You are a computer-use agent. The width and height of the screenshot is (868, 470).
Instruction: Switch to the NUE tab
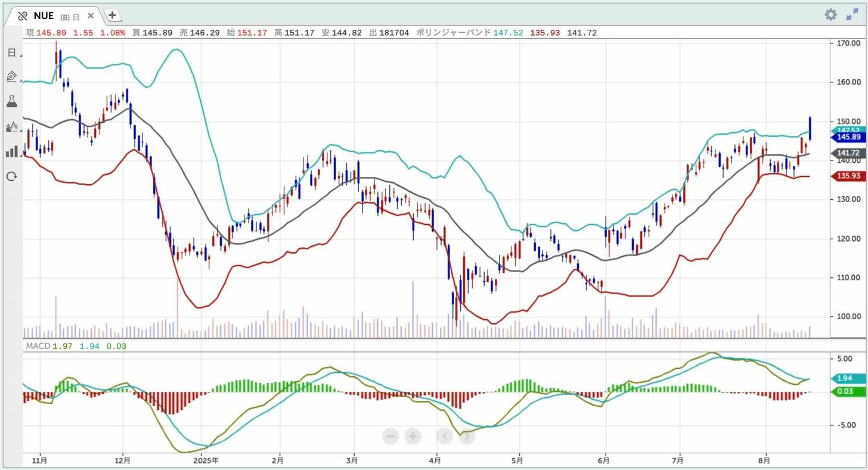tap(44, 16)
